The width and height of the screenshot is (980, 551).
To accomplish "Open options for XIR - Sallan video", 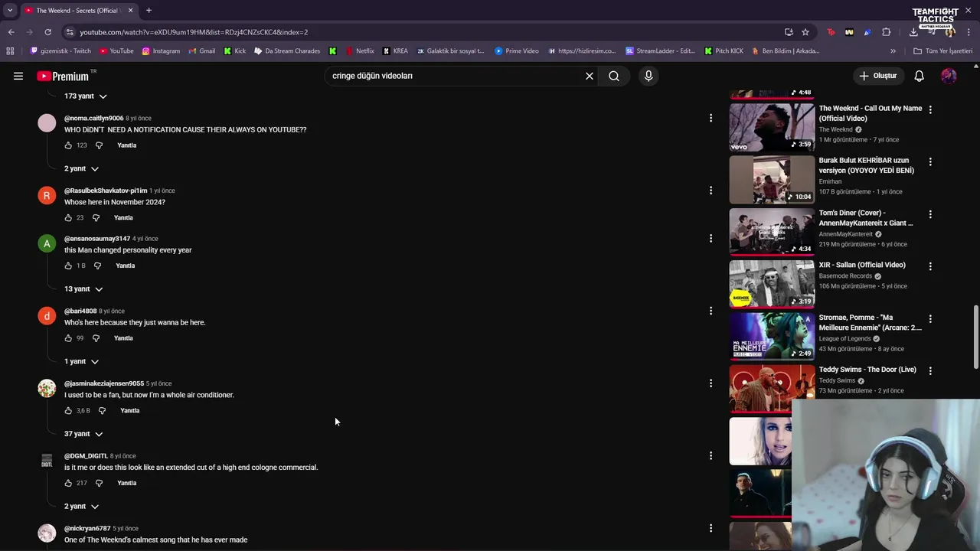I will [x=930, y=266].
